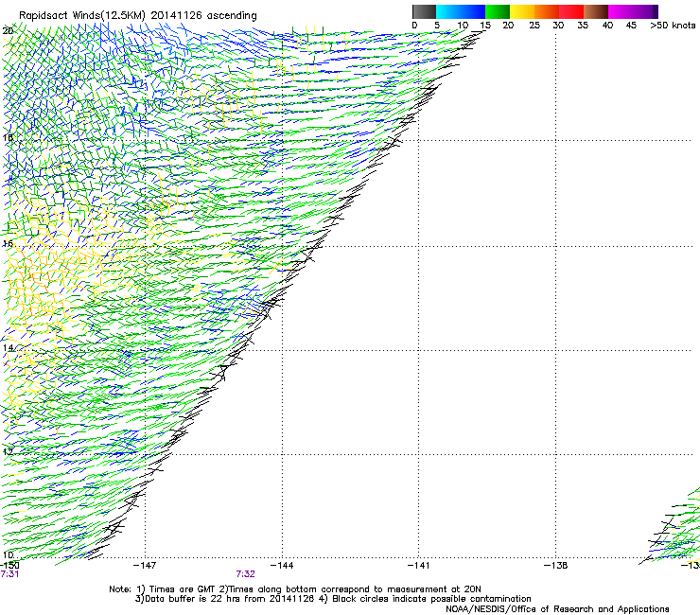Click the '-138' longitude axis label
This screenshot has height=615, width=700.
coord(556,566)
